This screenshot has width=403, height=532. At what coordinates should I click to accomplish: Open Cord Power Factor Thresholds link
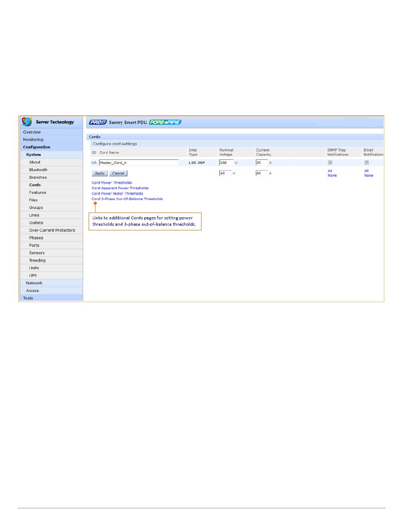click(x=117, y=193)
